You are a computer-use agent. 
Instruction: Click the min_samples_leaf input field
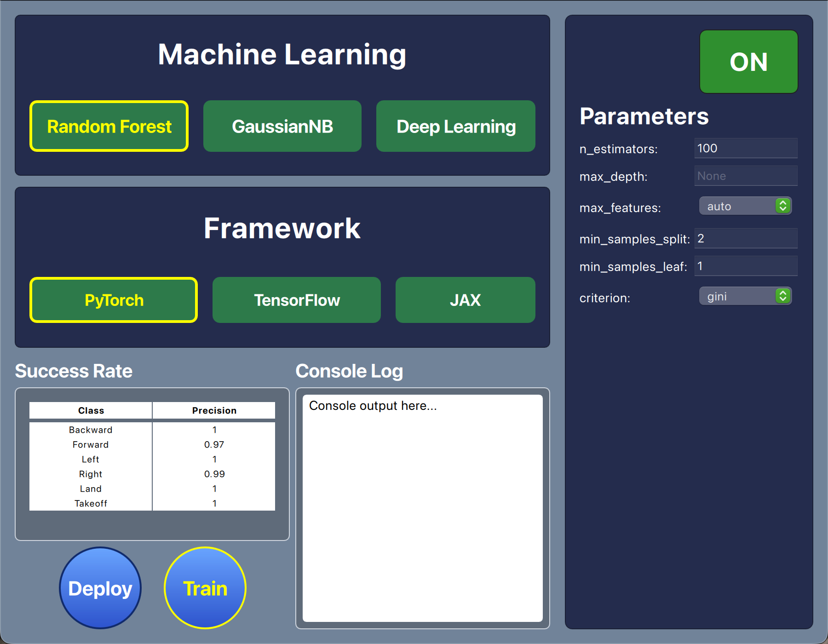coord(746,266)
